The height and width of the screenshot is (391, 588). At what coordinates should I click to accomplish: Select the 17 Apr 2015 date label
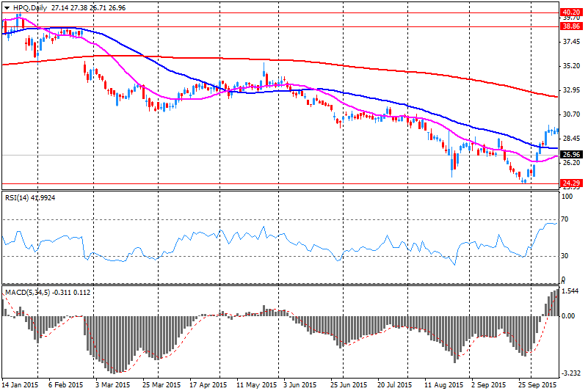[208, 385]
